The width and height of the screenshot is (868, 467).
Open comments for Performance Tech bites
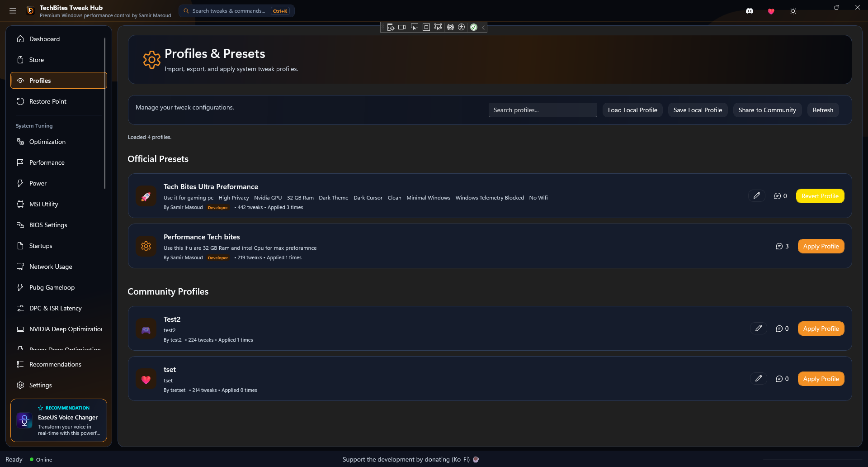coord(782,246)
